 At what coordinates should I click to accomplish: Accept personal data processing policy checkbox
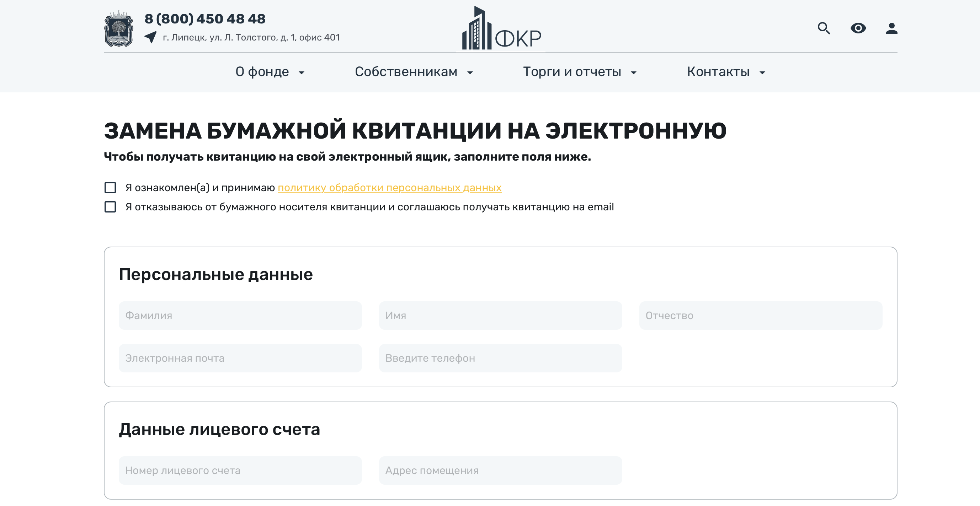pyautogui.click(x=110, y=187)
